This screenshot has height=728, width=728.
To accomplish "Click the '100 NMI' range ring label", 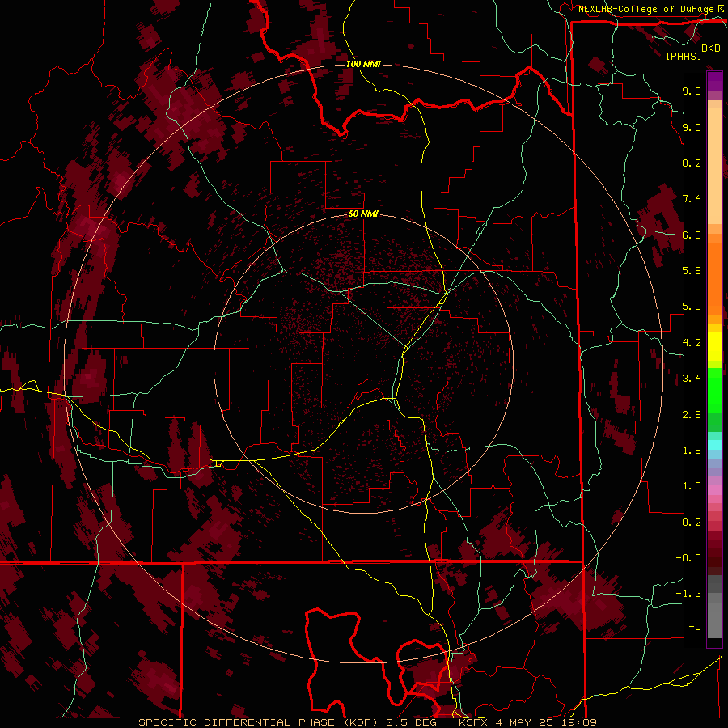I will click(363, 64).
